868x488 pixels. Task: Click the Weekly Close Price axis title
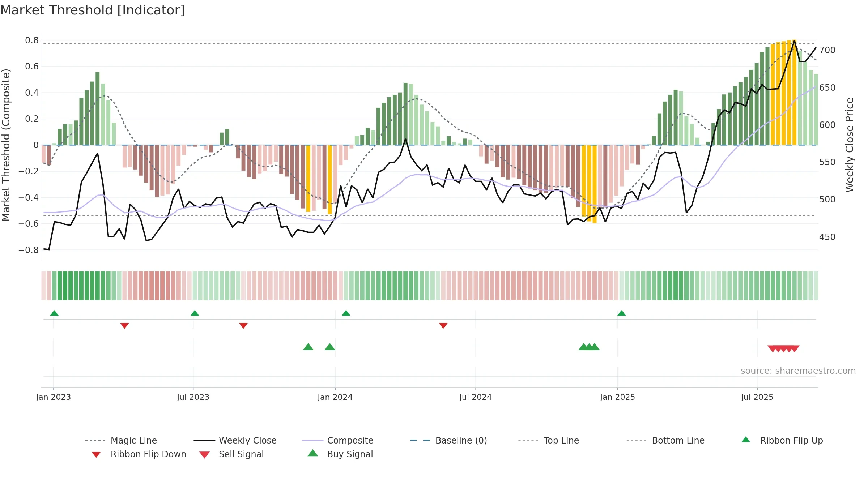point(850,145)
